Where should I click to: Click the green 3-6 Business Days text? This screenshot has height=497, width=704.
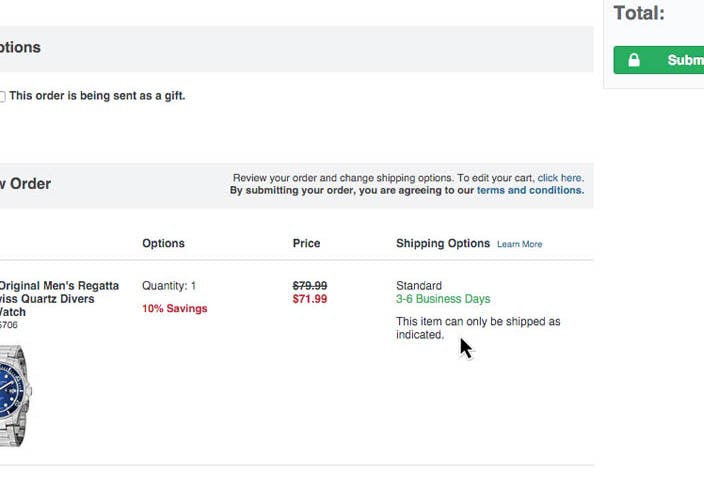coord(443,299)
